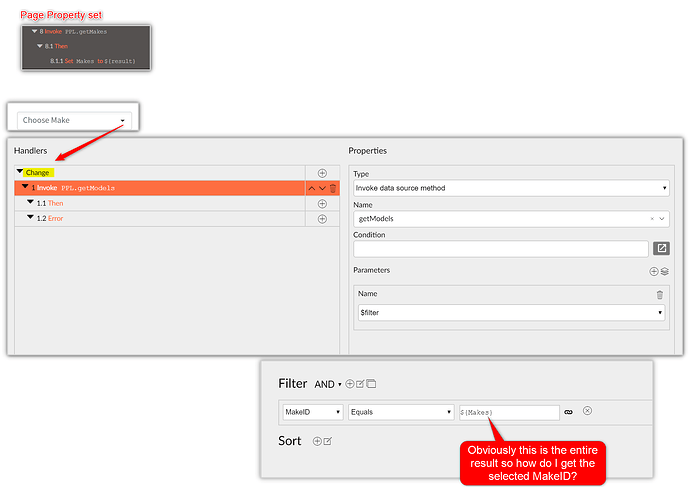This screenshot has width=690, height=487.
Task: Open the Condition expression editor
Action: pos(661,249)
